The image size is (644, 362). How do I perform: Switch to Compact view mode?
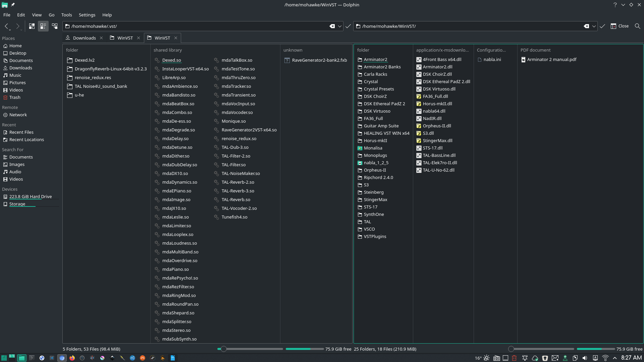[43, 26]
